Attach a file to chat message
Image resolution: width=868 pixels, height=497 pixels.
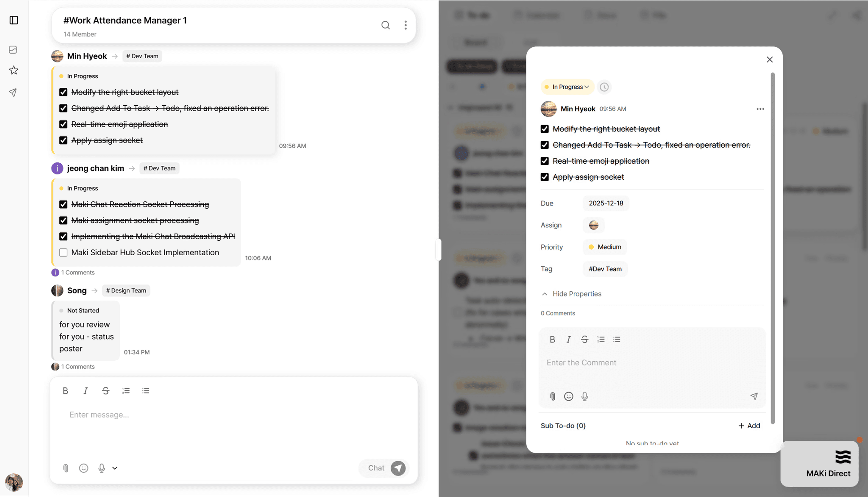66,468
